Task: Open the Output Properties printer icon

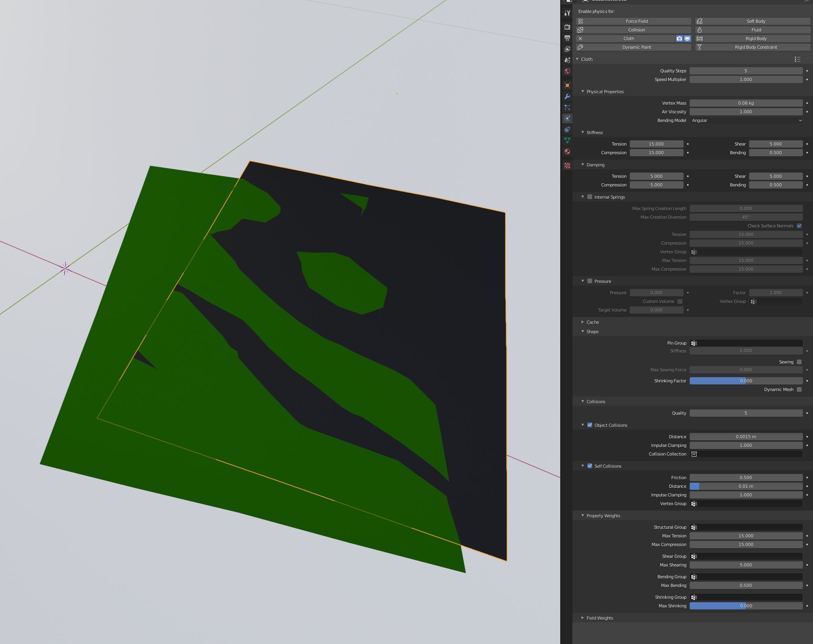Action: [567, 38]
